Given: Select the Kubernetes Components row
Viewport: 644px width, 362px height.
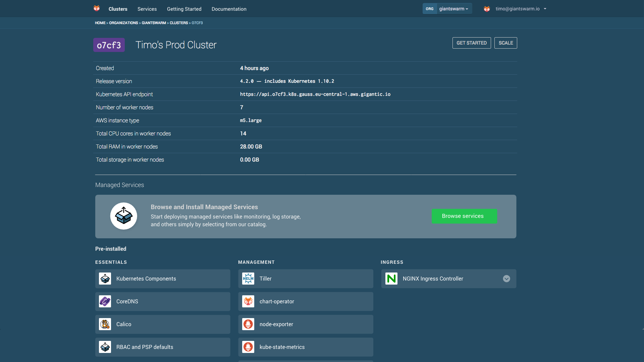Looking at the screenshot, I should (x=163, y=279).
